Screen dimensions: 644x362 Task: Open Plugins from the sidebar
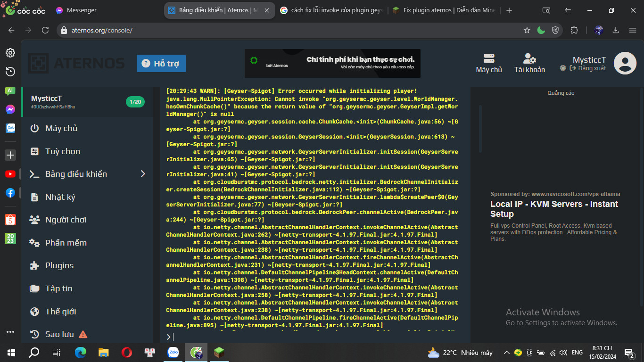pyautogui.click(x=59, y=265)
